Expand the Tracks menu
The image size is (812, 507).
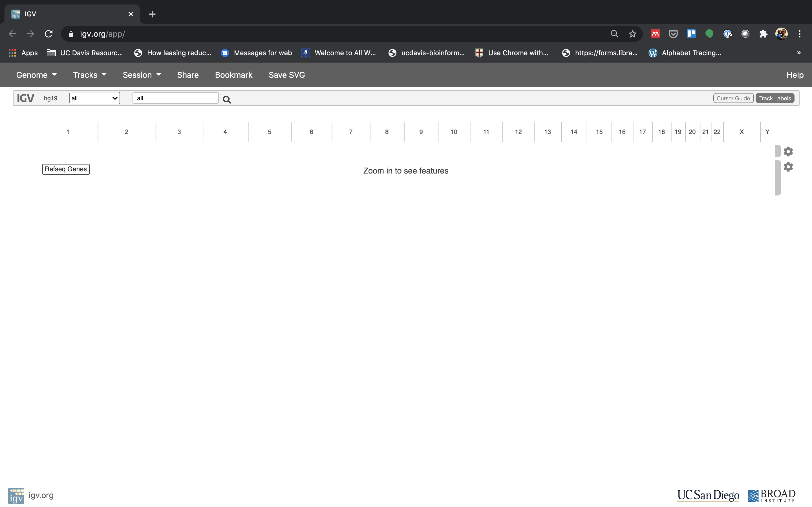(x=89, y=75)
